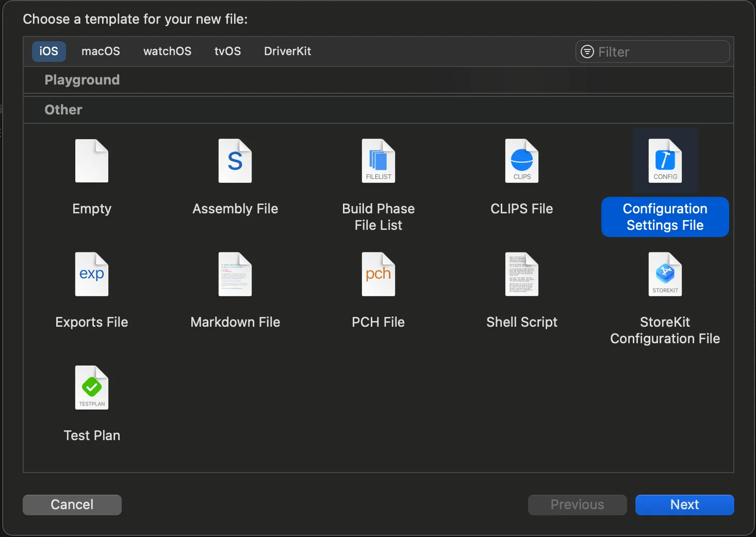This screenshot has width=756, height=537.
Task: Select the Markdown File template icon
Action: tap(235, 274)
